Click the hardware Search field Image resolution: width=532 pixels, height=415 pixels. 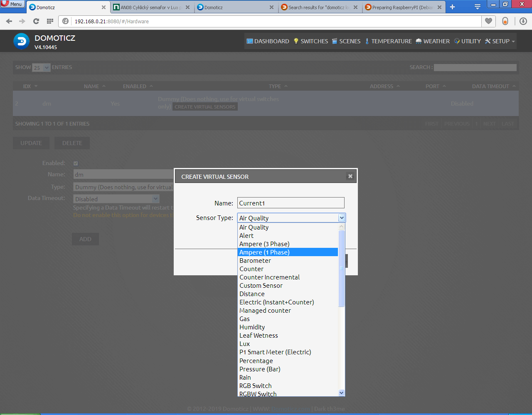[x=475, y=67]
